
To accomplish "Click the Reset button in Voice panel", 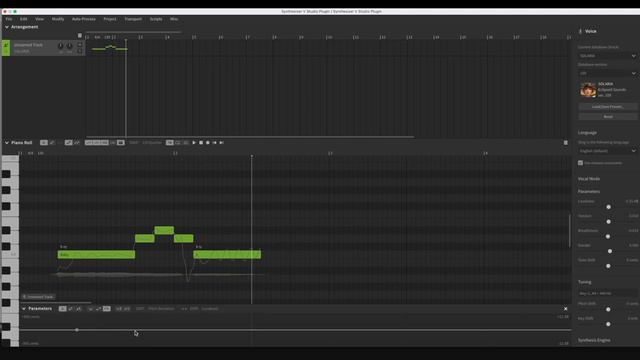I will 608,117.
